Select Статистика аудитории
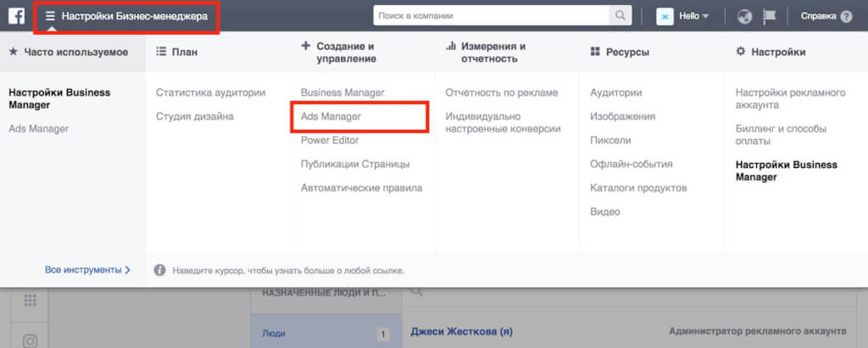 coord(210,93)
